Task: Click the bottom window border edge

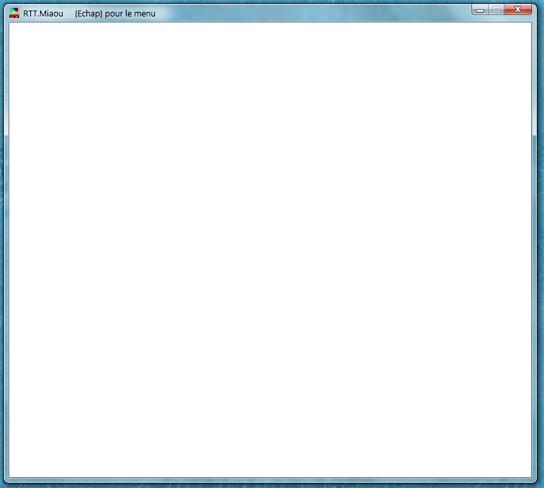Action: click(270, 480)
